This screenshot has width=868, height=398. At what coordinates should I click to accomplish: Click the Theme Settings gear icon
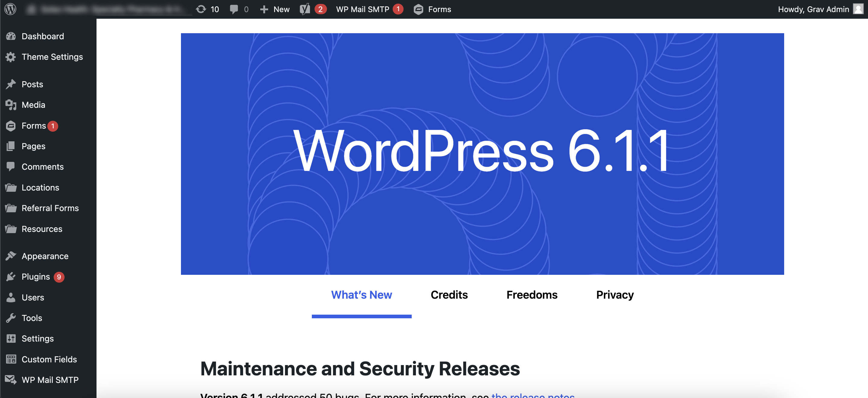(x=11, y=57)
